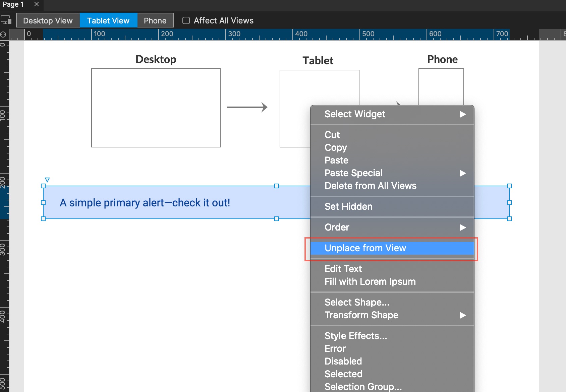Screen dimensions: 566x392
Task: Open the Style Effects dialog
Action: pos(355,336)
